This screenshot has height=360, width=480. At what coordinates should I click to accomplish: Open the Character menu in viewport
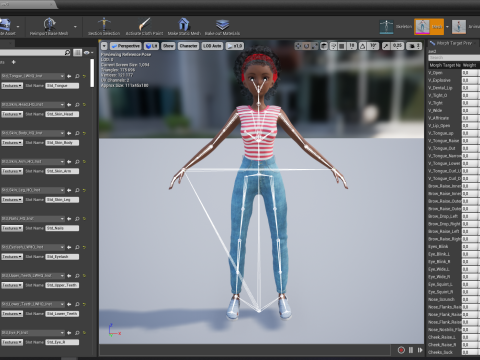[x=188, y=46]
